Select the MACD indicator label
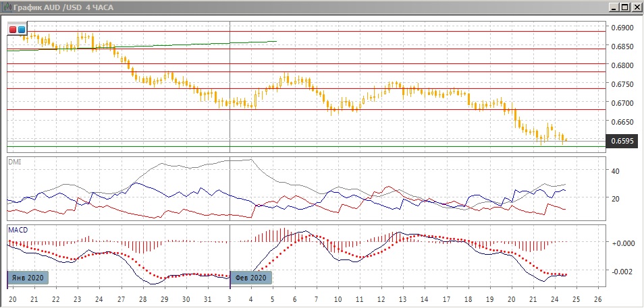 18,230
